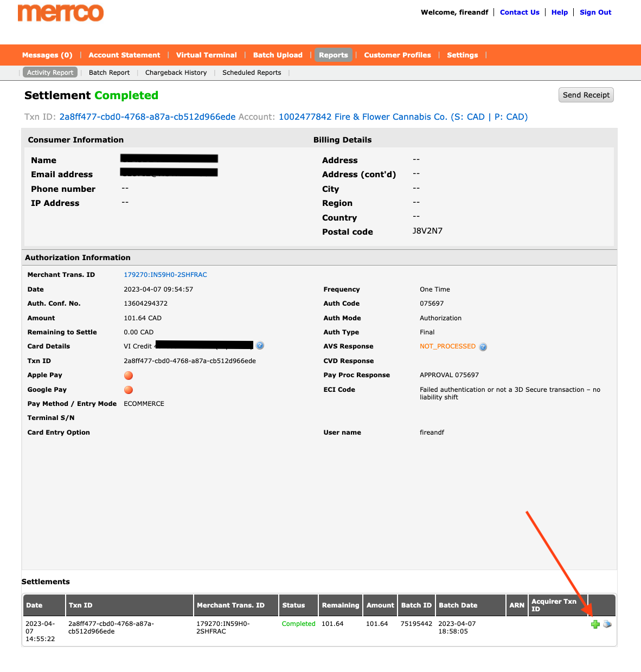The height and width of the screenshot is (672, 641).
Task: Click the Fire & Flower Cannabis account link
Action: coord(403,117)
